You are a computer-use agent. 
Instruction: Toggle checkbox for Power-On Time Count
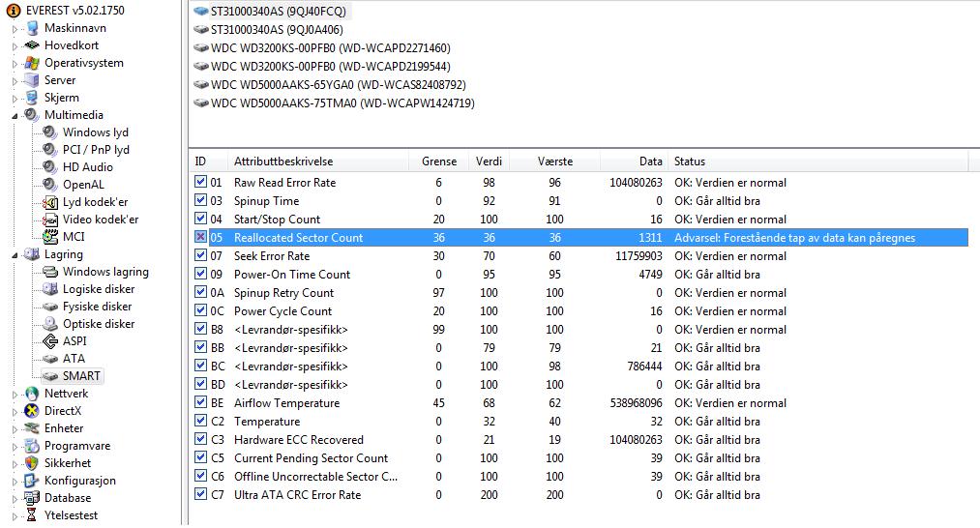click(200, 274)
